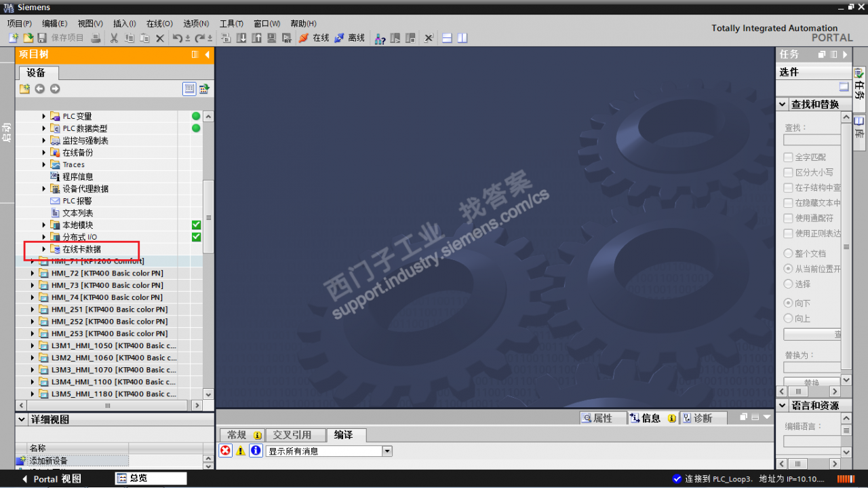This screenshot has width=868, height=488.
Task: Expand 在线备份 folder
Action: 44,153
